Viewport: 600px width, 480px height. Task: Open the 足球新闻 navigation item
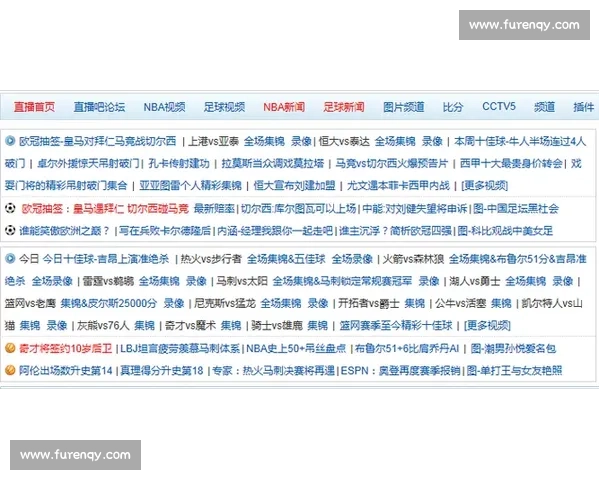(344, 107)
